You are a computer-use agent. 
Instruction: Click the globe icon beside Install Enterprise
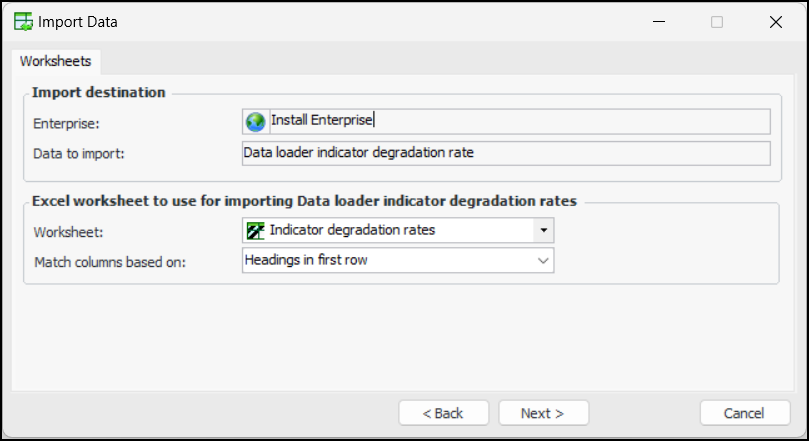pyautogui.click(x=255, y=121)
